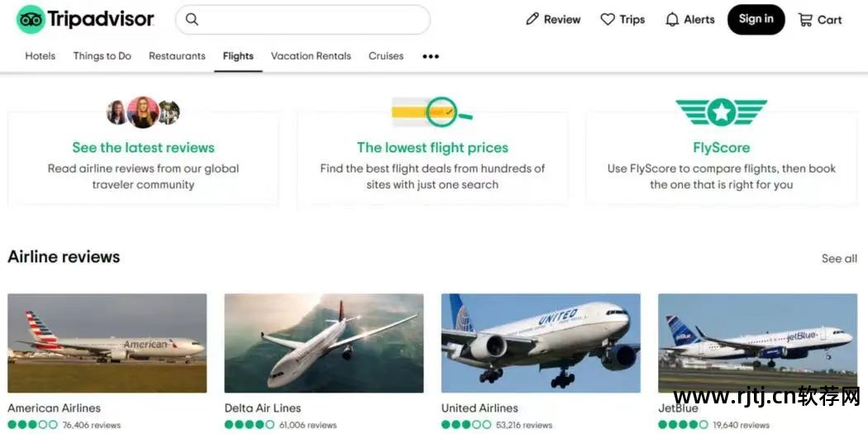Image resolution: width=868 pixels, height=434 pixels.
Task: Click the Delta Air Lines rating bubbles
Action: tap(249, 425)
